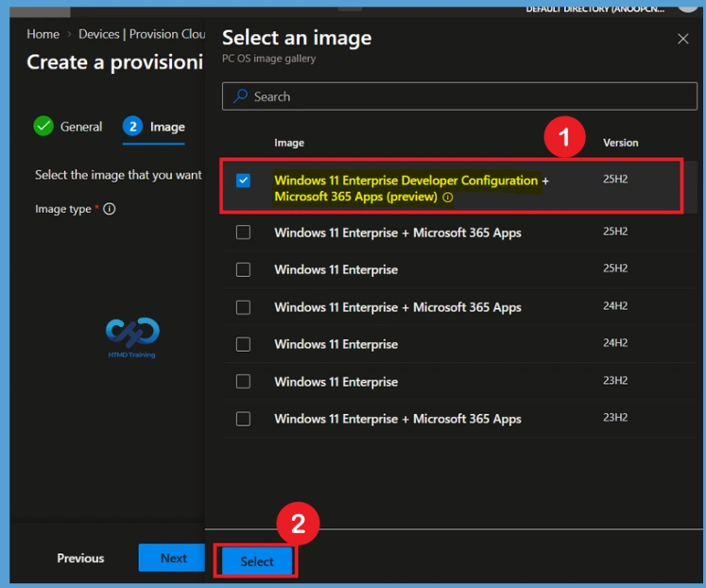Image resolution: width=706 pixels, height=588 pixels.
Task: Check Windows 11 Enterprise 24H2 checkbox
Action: [243, 344]
